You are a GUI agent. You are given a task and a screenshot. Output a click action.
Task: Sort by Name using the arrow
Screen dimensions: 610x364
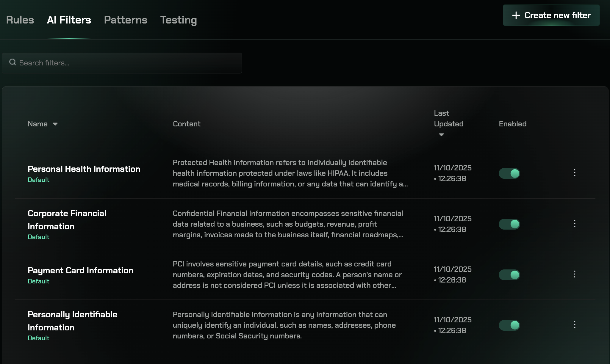(55, 124)
